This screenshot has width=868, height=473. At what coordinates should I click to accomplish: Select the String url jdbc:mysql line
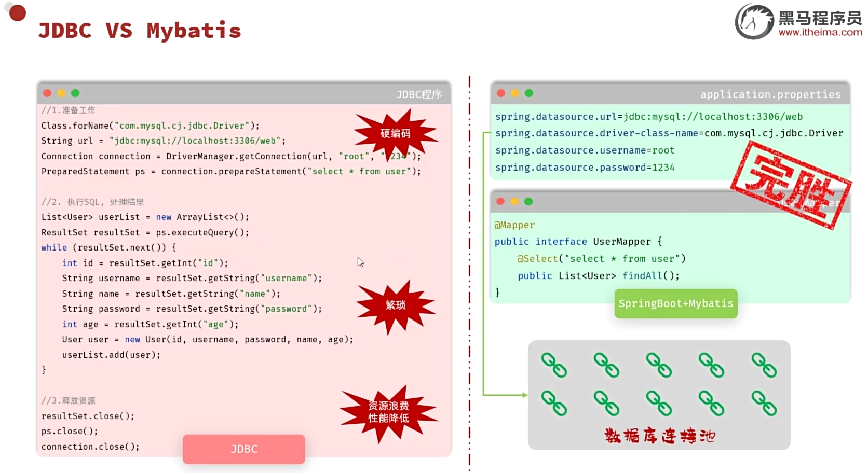tap(164, 141)
